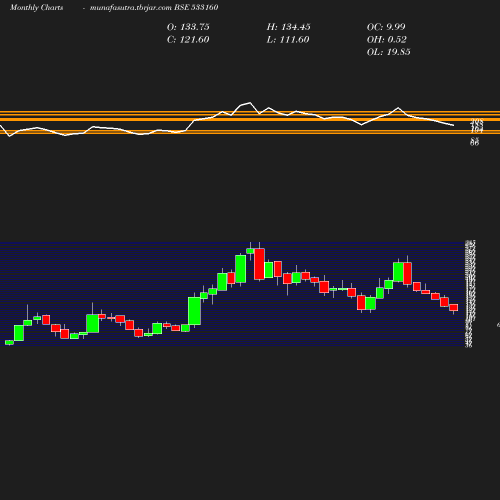500x500 pixels.
Task: Click the 'Monthly Charts' title text
Action: pyautogui.click(x=37, y=8)
